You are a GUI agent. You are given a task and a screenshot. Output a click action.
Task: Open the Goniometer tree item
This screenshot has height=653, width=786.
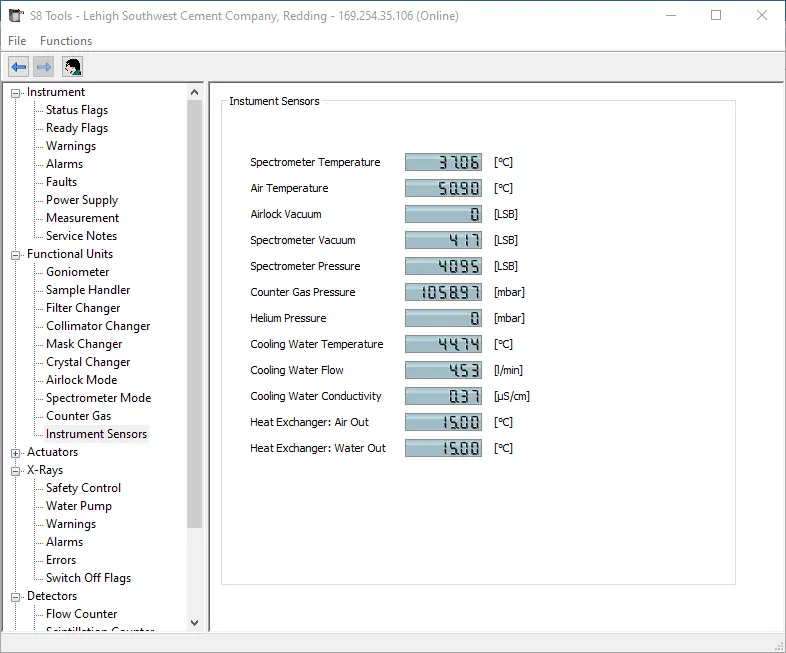78,272
